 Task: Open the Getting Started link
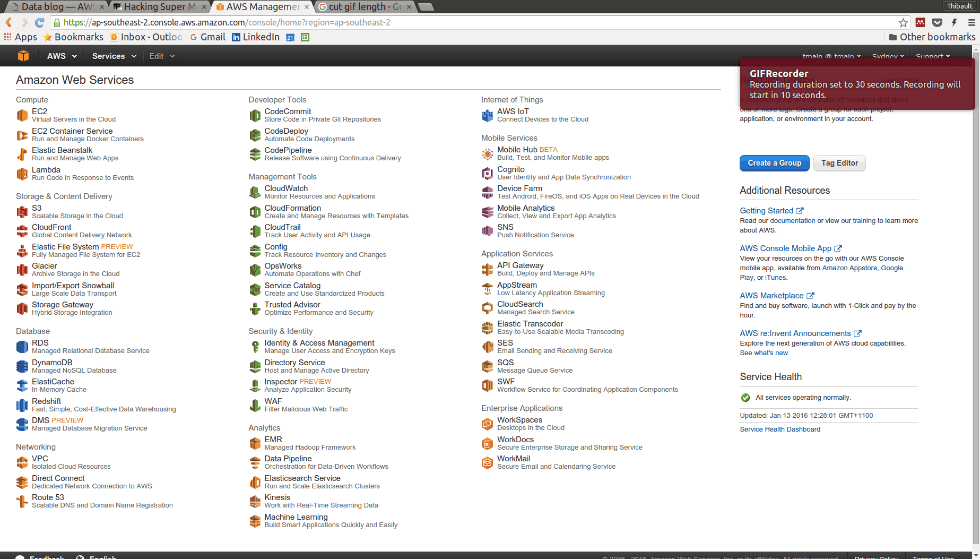pos(771,211)
